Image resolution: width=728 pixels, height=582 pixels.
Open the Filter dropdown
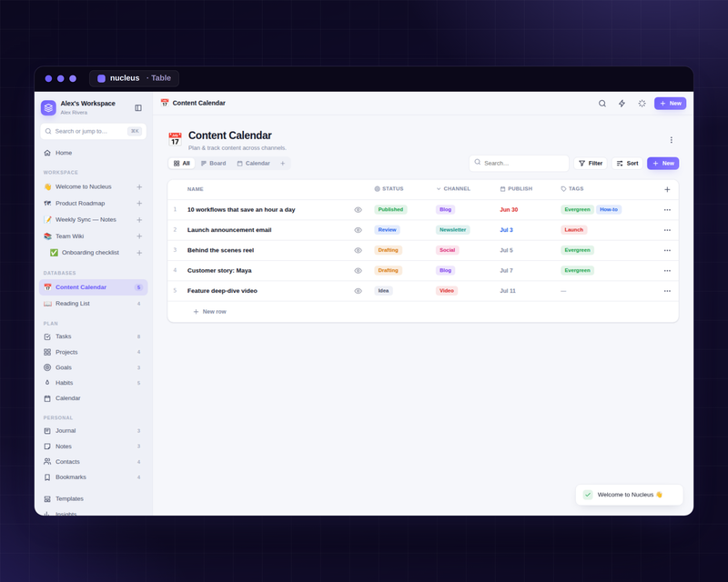(x=590, y=164)
